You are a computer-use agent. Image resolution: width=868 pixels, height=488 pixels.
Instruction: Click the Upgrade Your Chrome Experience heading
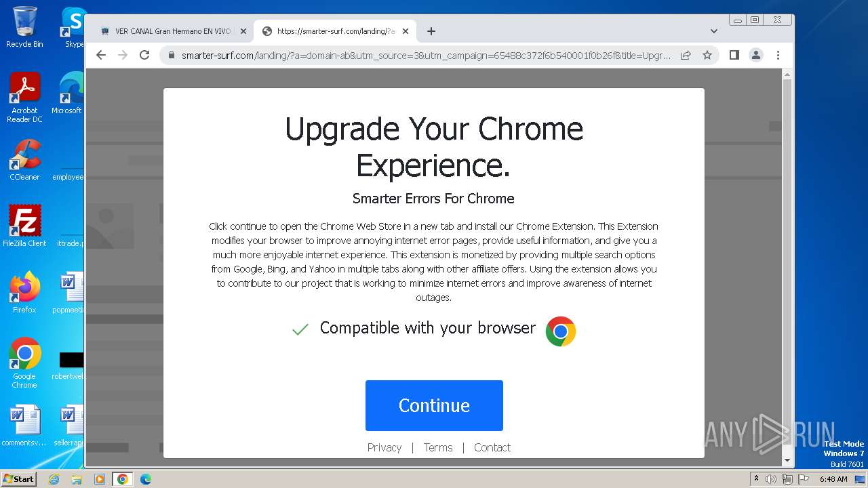tap(434, 147)
